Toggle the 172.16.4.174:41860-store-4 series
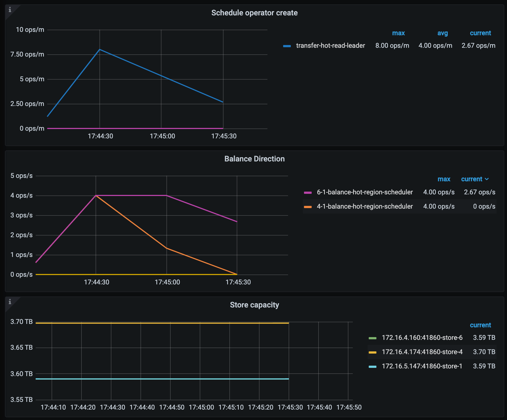Screen dimensions: 507x420 pos(422,352)
